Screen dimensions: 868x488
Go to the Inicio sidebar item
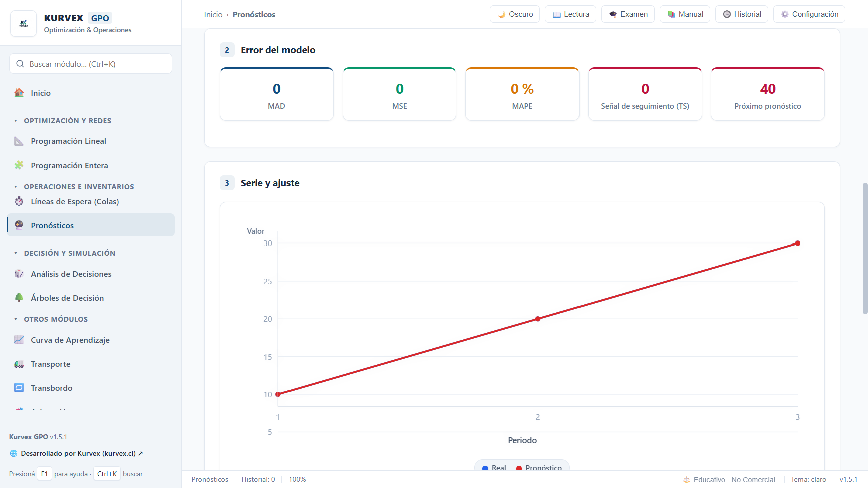91,93
